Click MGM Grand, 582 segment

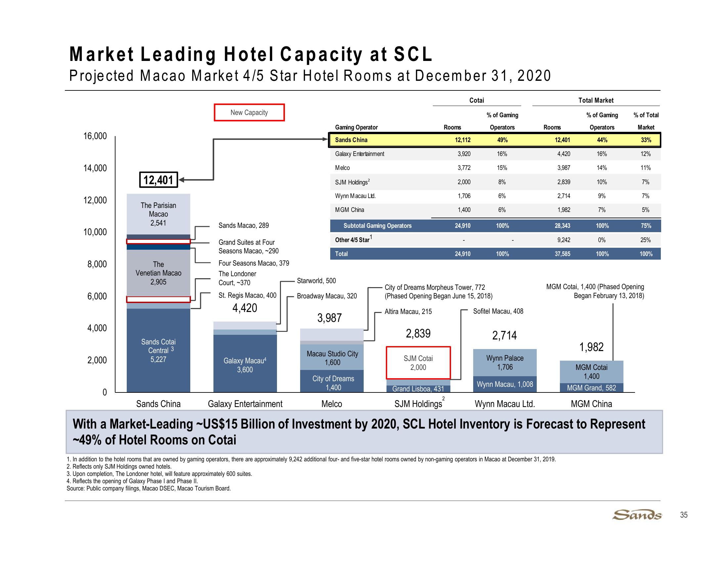point(592,387)
